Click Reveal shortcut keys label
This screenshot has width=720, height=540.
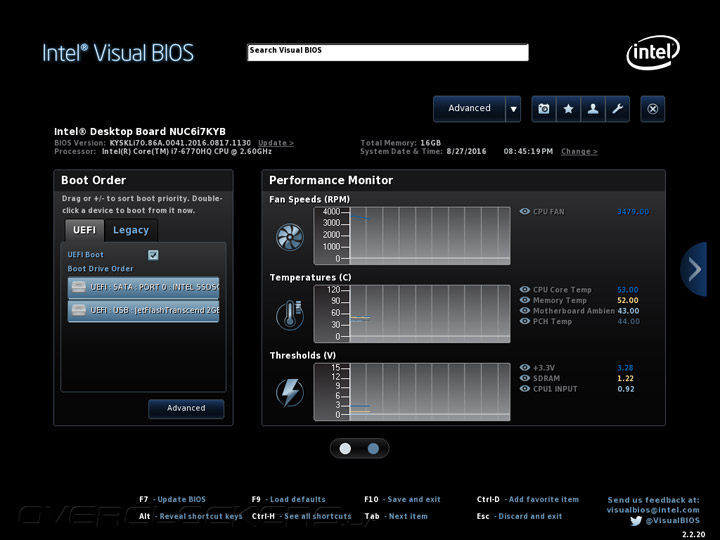coord(201,516)
